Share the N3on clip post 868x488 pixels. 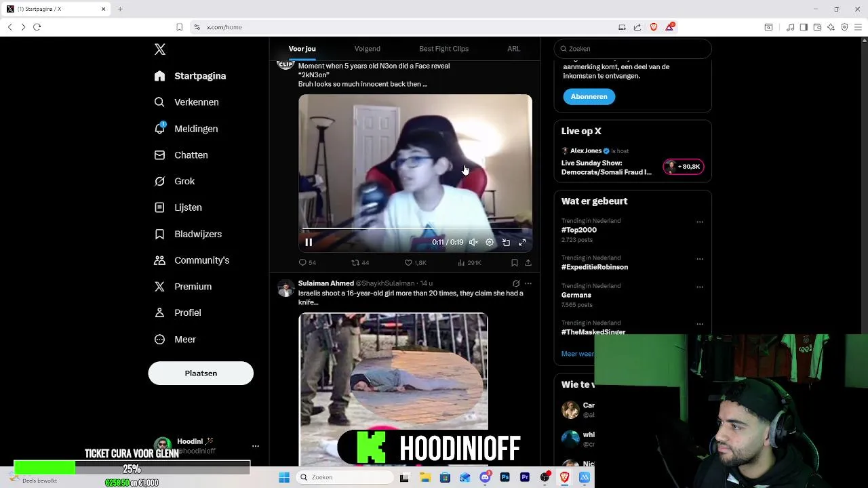[528, 262]
